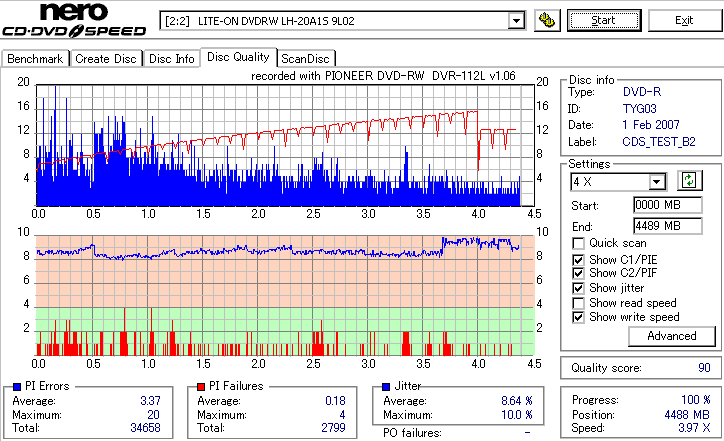This screenshot has width=724, height=441.
Task: Click the Jitter maximum 10.0 % value
Action: pyautogui.click(x=517, y=415)
